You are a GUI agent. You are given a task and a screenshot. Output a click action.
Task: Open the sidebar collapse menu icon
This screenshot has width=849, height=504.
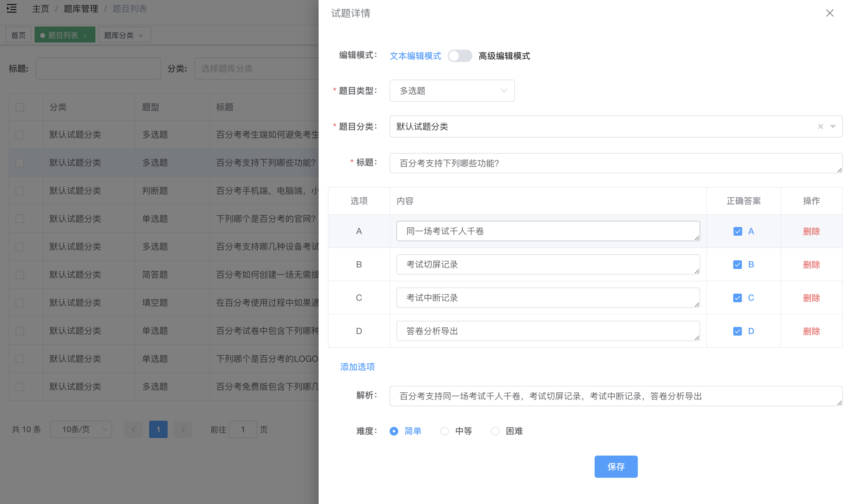[11, 9]
